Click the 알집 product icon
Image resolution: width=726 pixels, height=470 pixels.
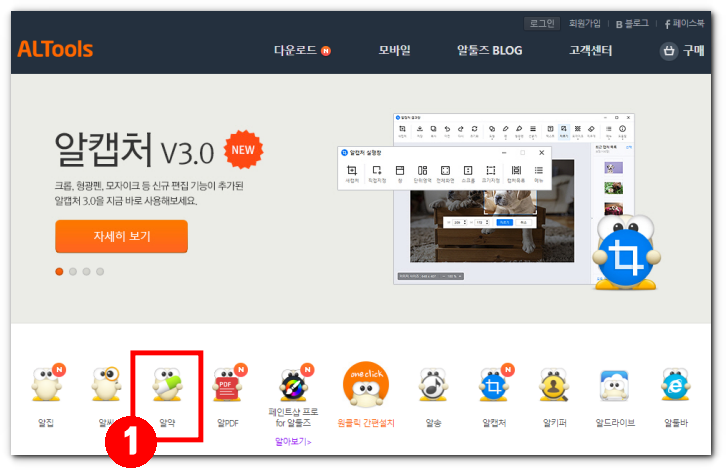click(x=47, y=383)
